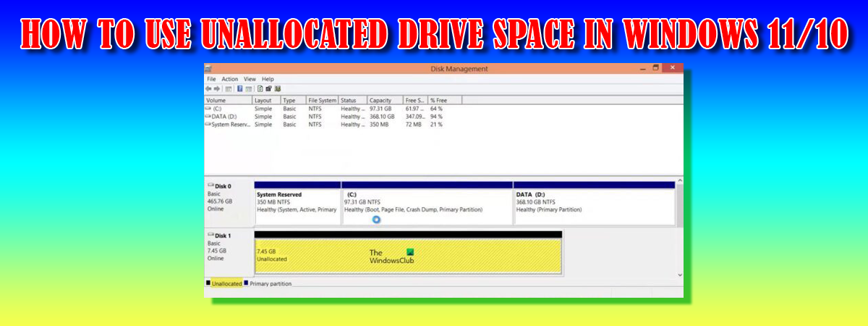Click the blue Help toolbar icon
The height and width of the screenshot is (326, 868).
(239, 88)
